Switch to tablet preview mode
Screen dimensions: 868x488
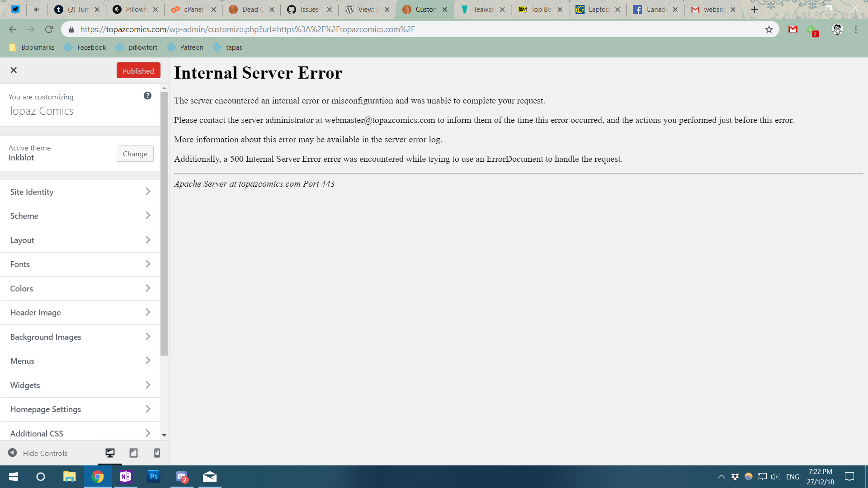[x=133, y=453]
